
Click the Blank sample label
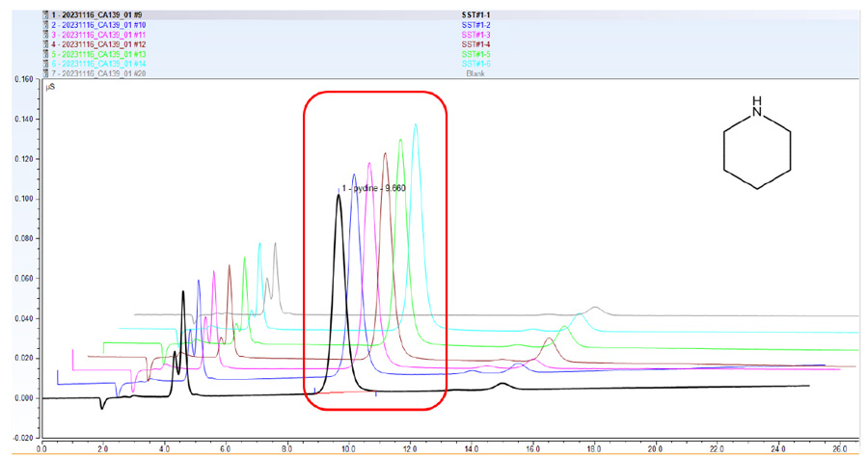pos(475,73)
